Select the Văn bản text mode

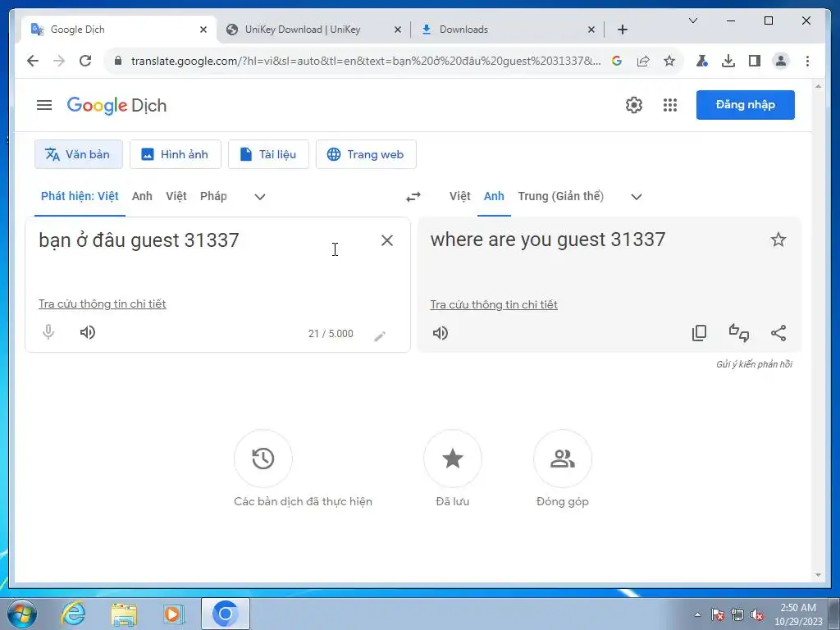coord(79,154)
